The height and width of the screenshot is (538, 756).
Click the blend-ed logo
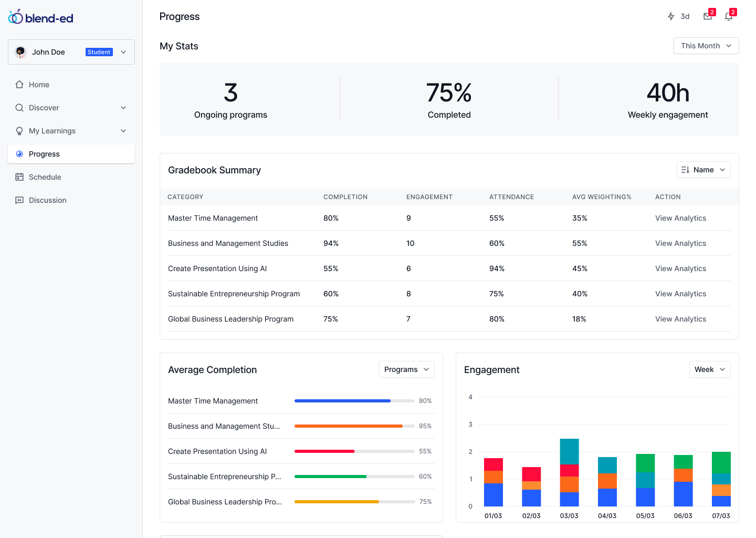point(40,16)
